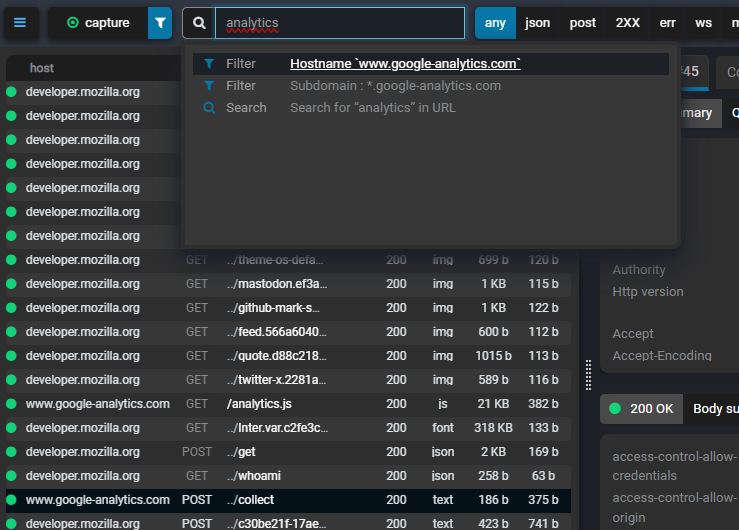Click status dot of /analytics.js row
This screenshot has height=530, width=739.
point(11,404)
